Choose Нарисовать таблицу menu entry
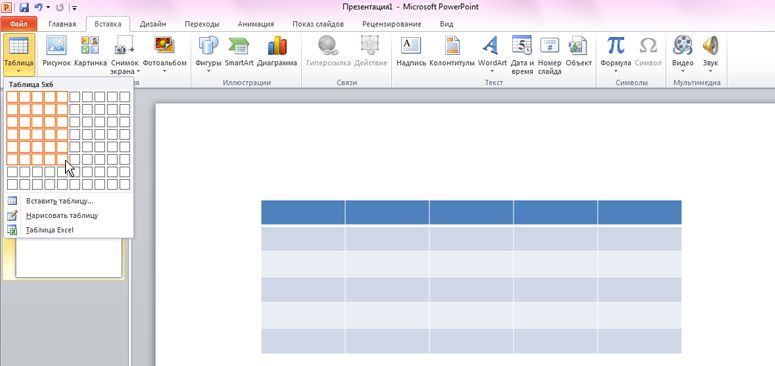This screenshot has width=775, height=366. click(x=68, y=215)
